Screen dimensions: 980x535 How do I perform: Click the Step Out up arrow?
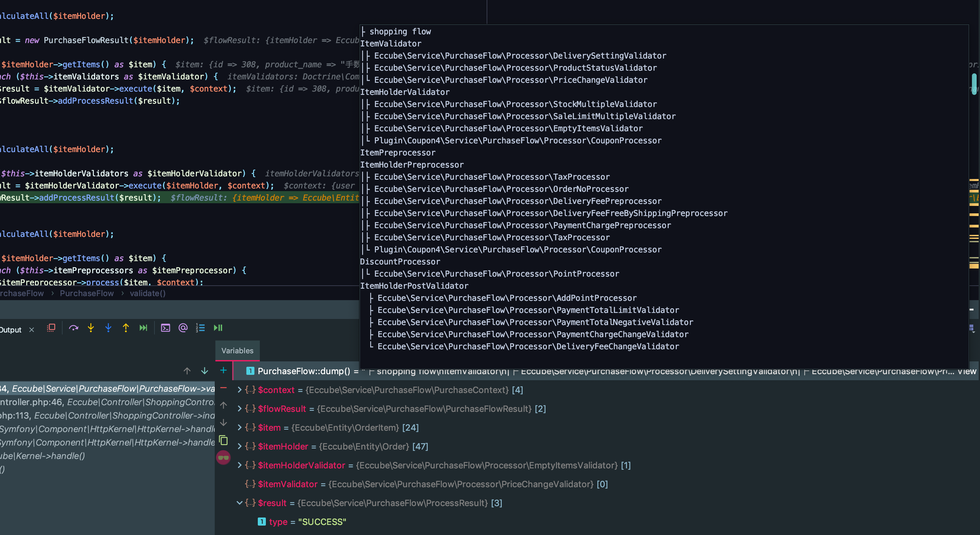point(126,328)
